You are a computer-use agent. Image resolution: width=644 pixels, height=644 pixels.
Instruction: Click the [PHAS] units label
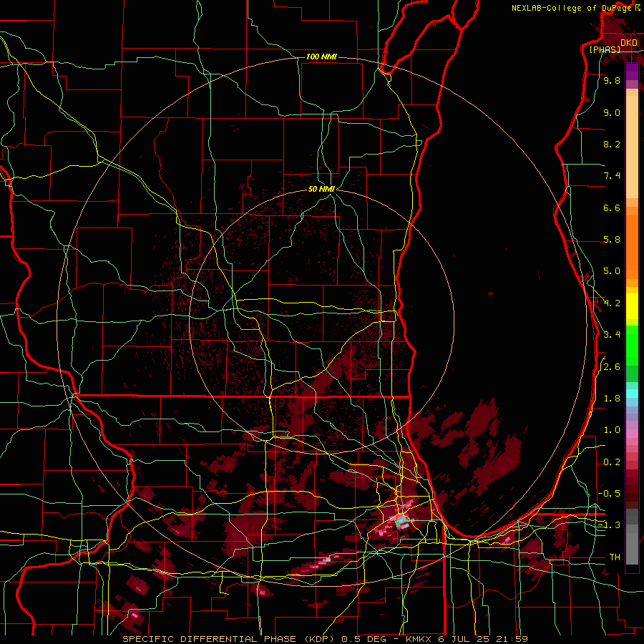[x=605, y=49]
